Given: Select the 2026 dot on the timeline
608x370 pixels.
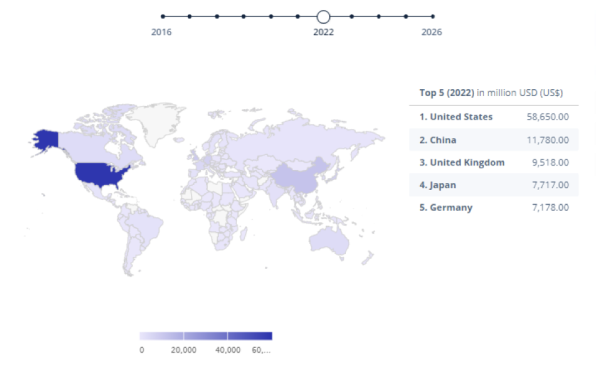Looking at the screenshot, I should pos(433,16).
